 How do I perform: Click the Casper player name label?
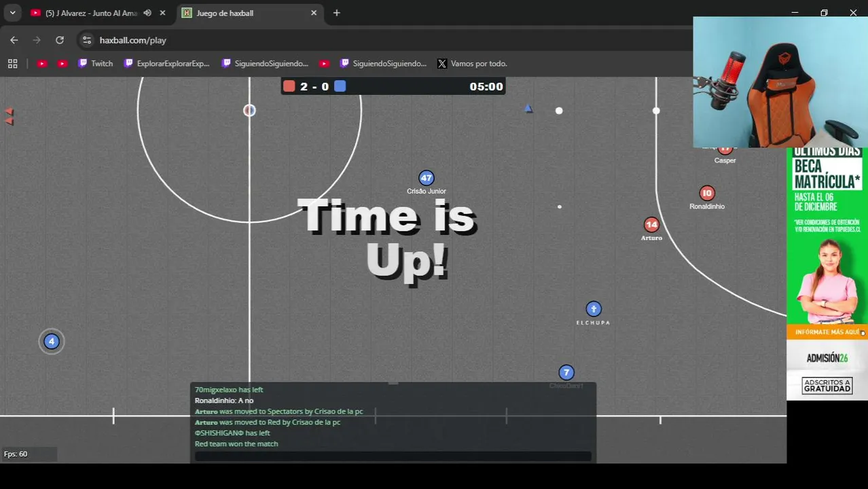[x=725, y=161]
